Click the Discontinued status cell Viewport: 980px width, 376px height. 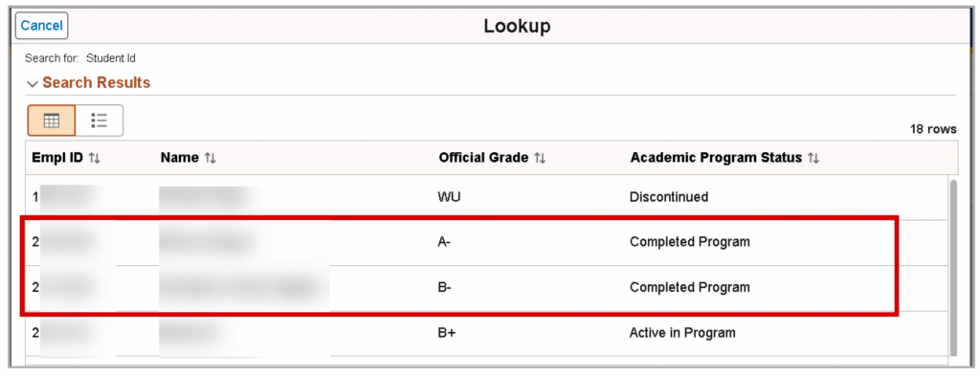pyautogui.click(x=669, y=197)
